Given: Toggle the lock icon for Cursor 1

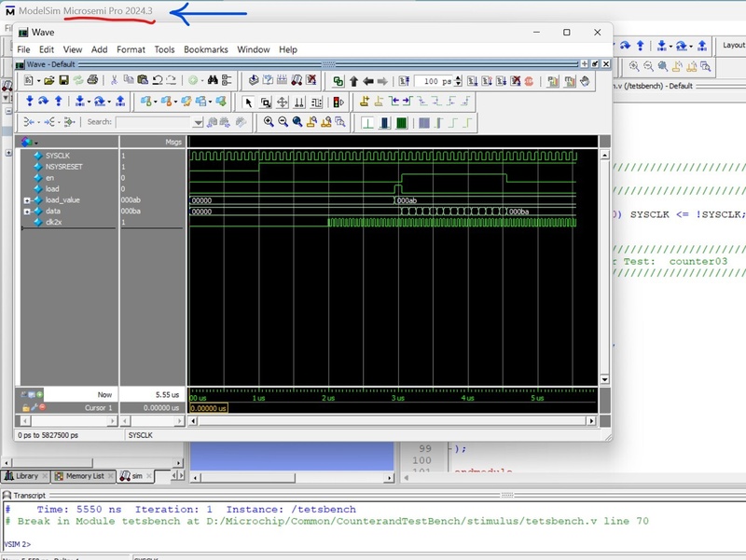Looking at the screenshot, I should (26, 408).
